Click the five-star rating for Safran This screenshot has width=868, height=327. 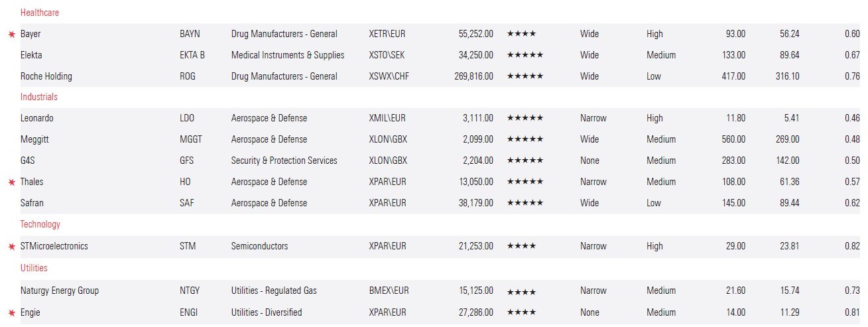pyautogui.click(x=525, y=203)
